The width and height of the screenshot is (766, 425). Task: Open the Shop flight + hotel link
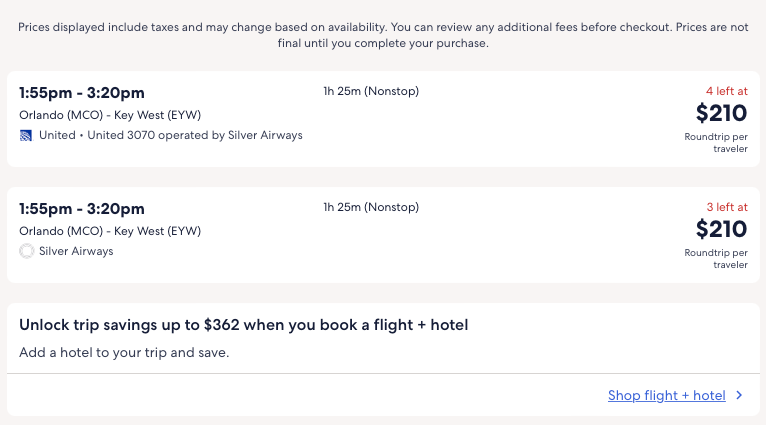[666, 396]
